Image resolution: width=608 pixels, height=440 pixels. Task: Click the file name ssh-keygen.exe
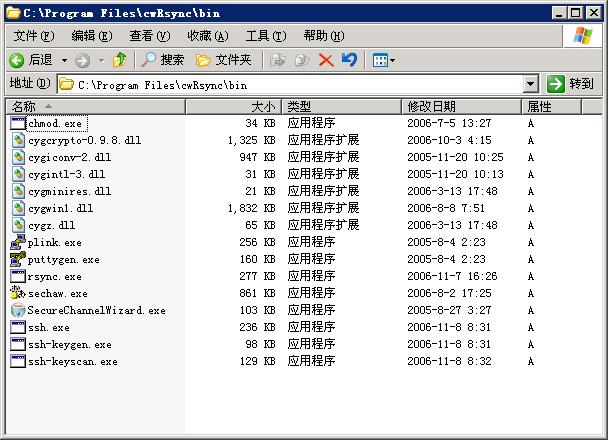(70, 345)
